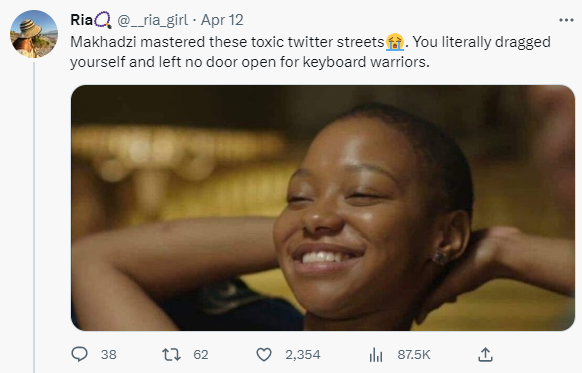The image size is (582, 373).
Task: Open the view analytics bar chart icon
Action: coord(376,354)
